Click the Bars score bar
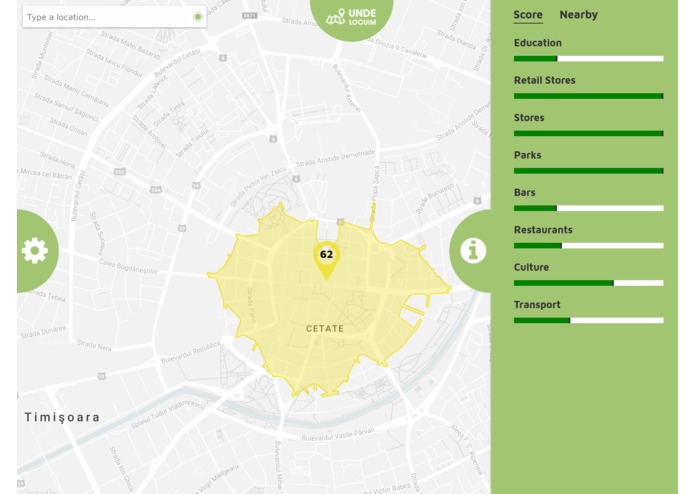Image resolution: width=695 pixels, height=494 pixels. tap(588, 208)
